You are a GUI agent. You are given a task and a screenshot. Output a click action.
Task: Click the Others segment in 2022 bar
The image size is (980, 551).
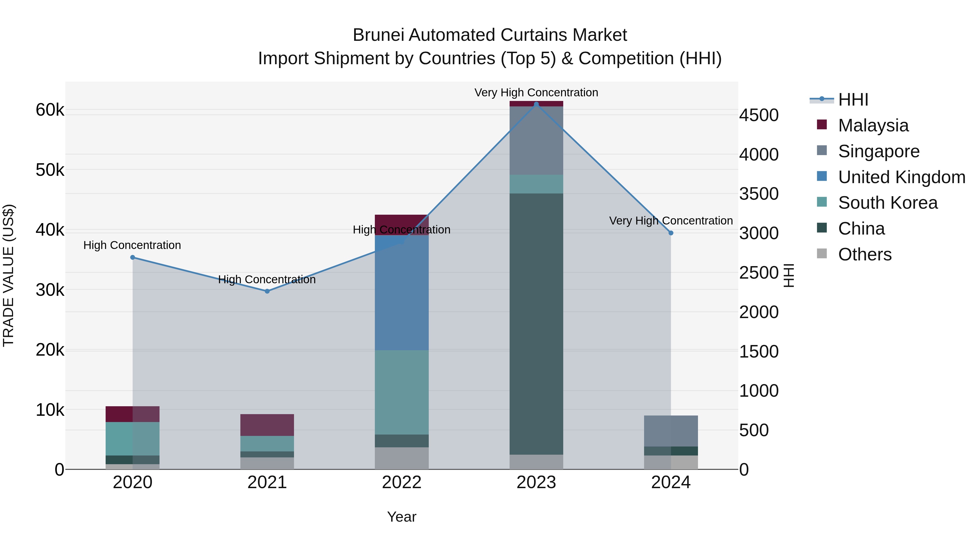point(402,458)
